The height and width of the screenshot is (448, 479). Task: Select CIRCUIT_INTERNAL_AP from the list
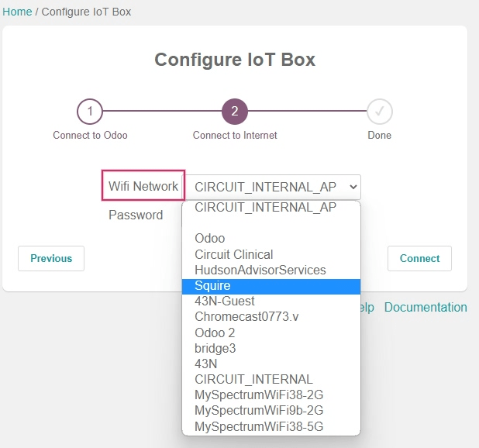[x=265, y=208]
